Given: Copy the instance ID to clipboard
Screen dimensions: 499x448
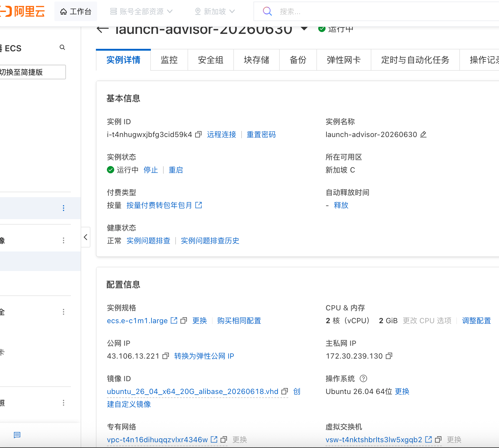Looking at the screenshot, I should pyautogui.click(x=199, y=134).
